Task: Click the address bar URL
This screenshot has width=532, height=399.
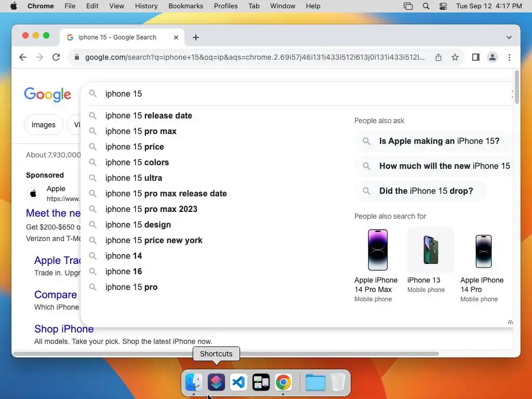Action: [x=255, y=57]
